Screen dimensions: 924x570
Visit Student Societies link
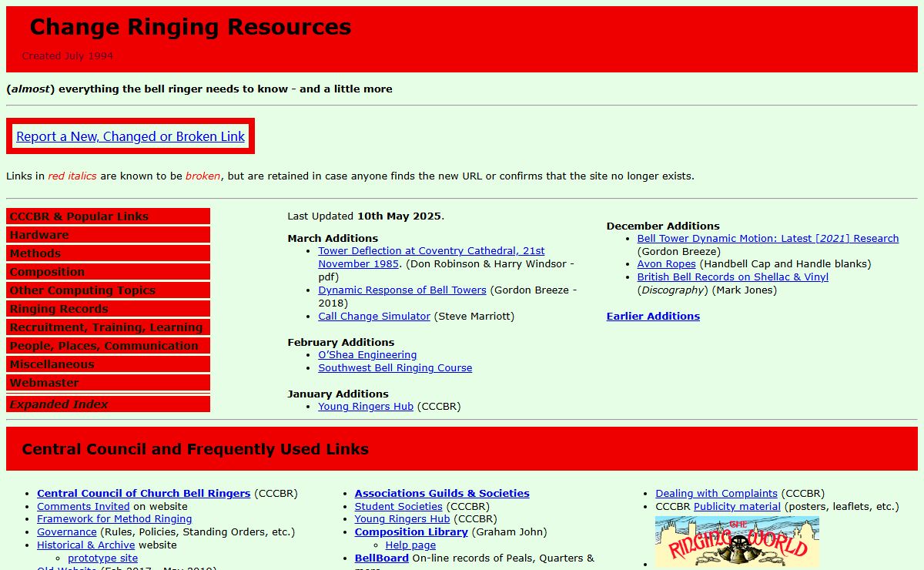tap(398, 506)
